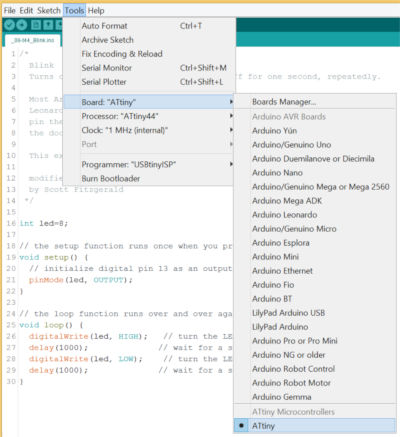
Task: Expand the Board: "ATtiny" submenu arrow
Action: click(x=231, y=102)
